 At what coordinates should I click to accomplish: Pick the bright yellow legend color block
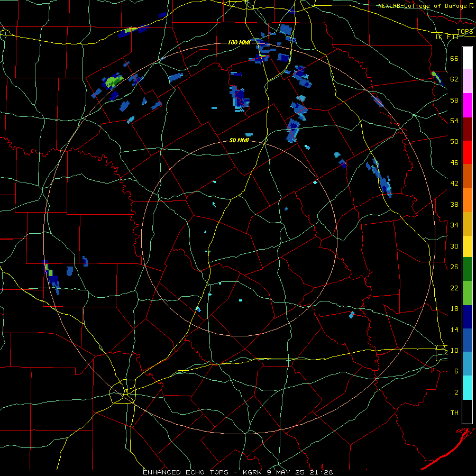coord(467,246)
